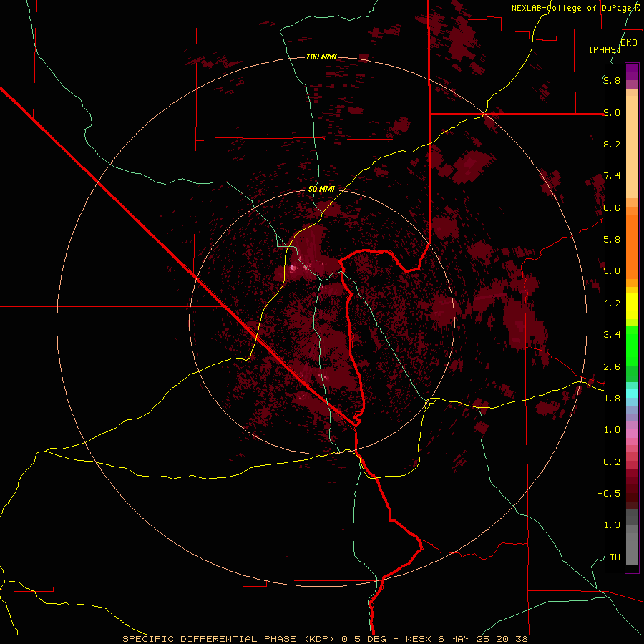Select the gray TH band of the color bar

(632, 549)
